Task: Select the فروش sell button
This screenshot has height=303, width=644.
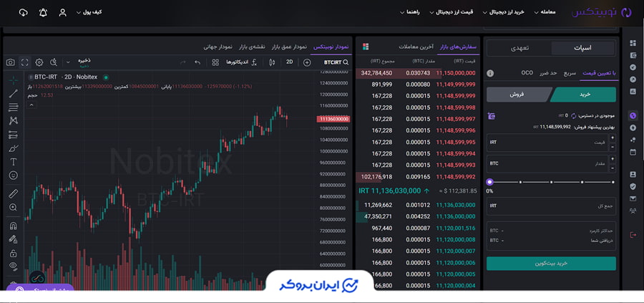Action: pyautogui.click(x=517, y=95)
